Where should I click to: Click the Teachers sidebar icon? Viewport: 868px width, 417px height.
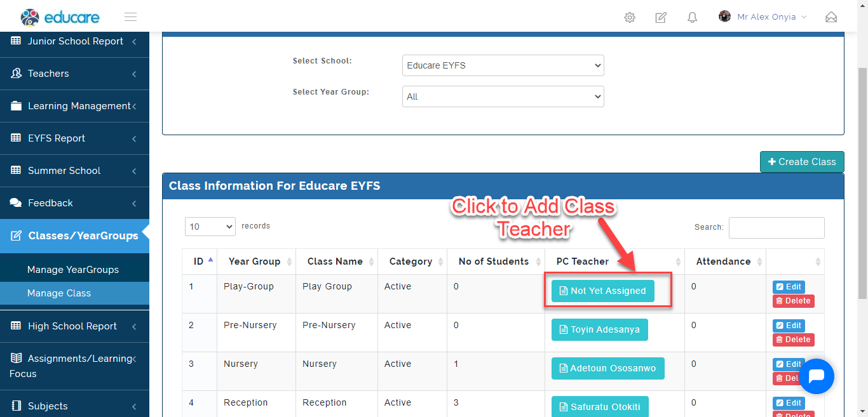[x=16, y=74]
